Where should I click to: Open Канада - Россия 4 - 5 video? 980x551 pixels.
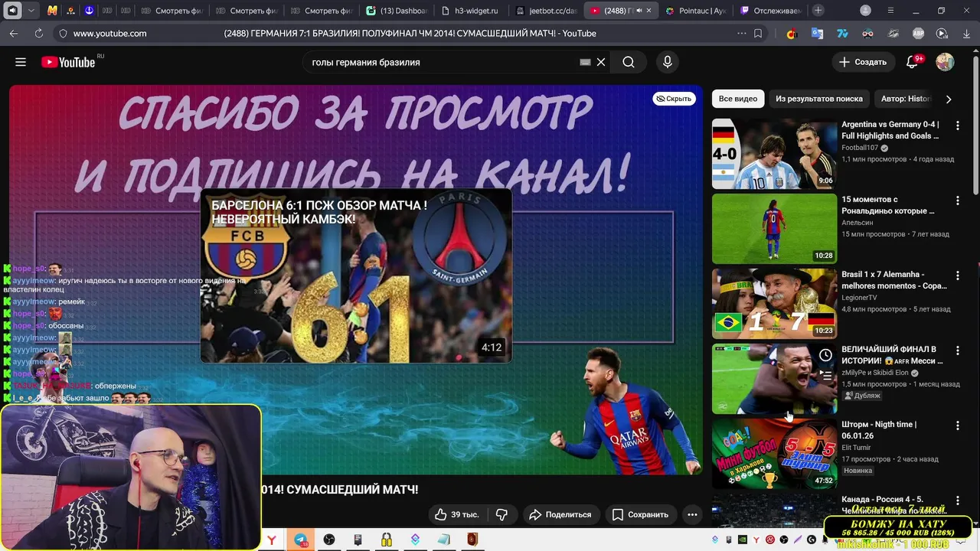click(x=893, y=504)
